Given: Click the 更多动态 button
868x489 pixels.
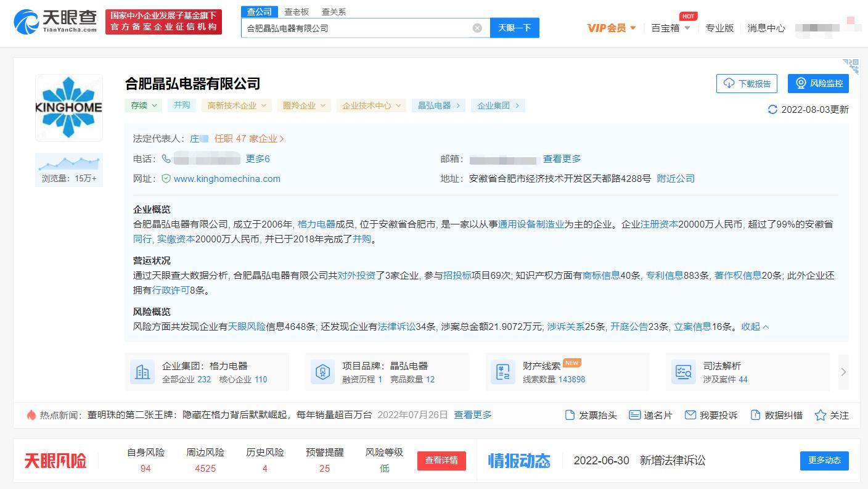Looking at the screenshot, I should tap(824, 461).
